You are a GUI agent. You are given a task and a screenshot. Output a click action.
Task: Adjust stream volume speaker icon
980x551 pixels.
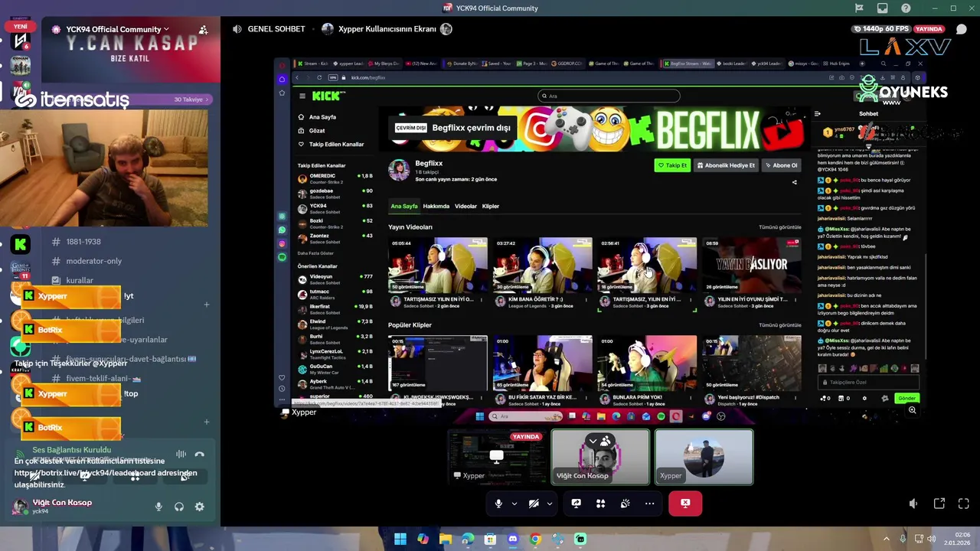913,504
